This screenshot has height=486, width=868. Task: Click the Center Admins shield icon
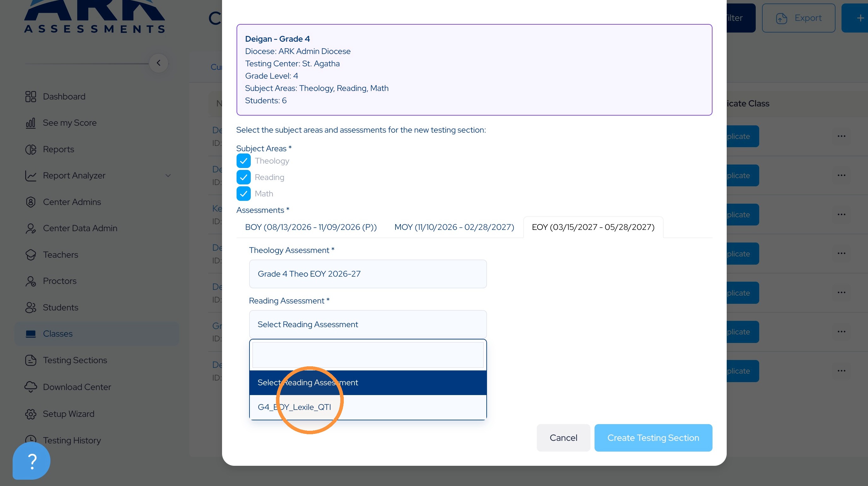[31, 202]
